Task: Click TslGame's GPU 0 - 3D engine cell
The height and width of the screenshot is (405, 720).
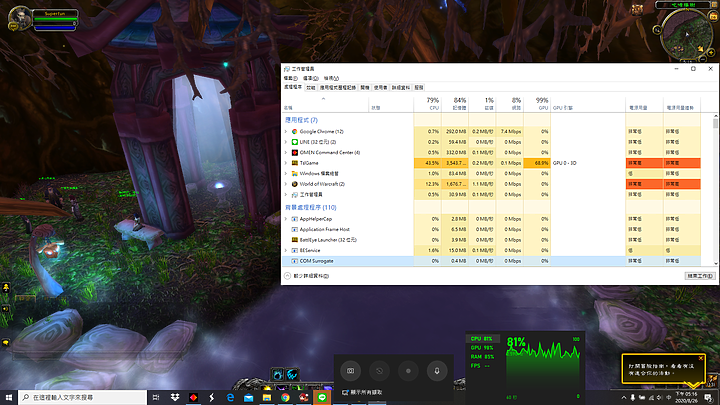Action: 588,163
